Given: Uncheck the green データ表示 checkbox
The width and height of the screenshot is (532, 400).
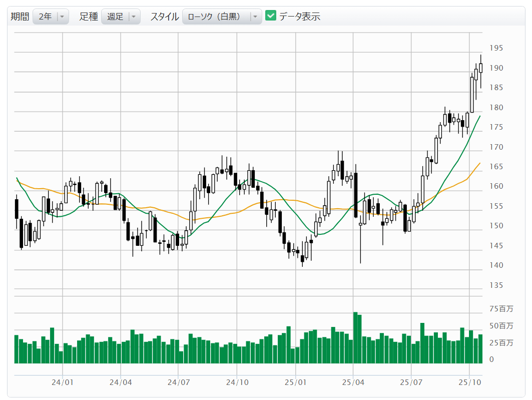Looking at the screenshot, I should pyautogui.click(x=271, y=16).
